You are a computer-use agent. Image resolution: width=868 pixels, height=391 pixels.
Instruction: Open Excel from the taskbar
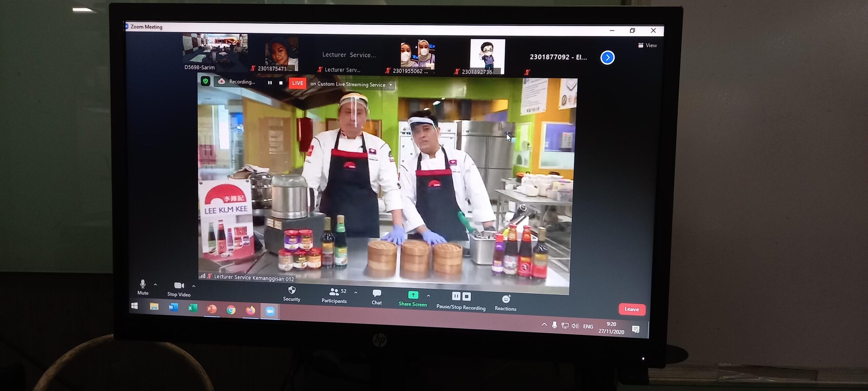[x=193, y=308]
